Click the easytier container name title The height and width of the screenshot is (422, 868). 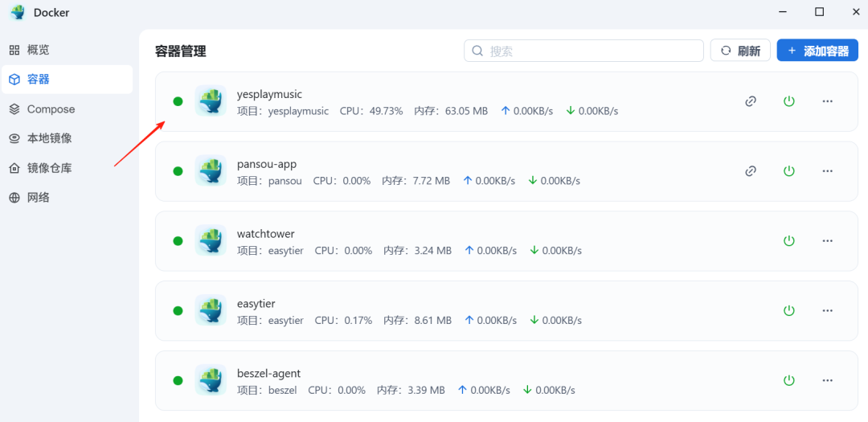click(256, 304)
